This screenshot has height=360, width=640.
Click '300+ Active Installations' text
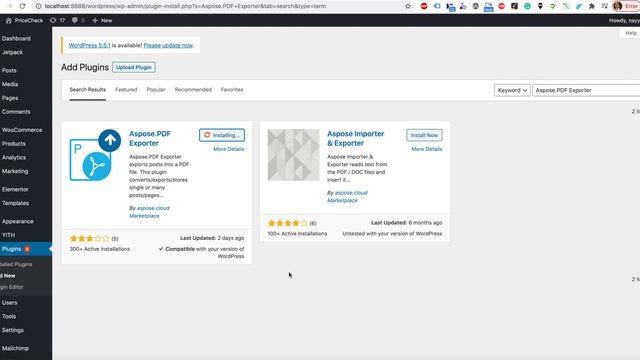pyautogui.click(x=100, y=249)
